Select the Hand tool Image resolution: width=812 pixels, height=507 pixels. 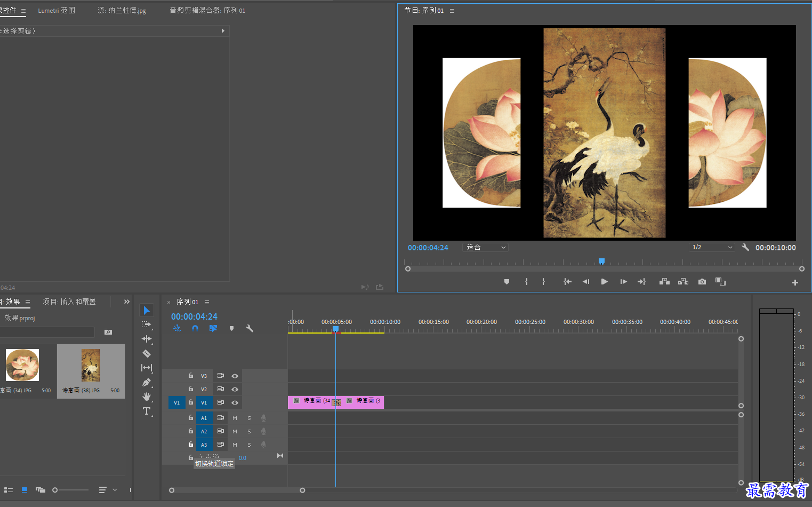147,397
